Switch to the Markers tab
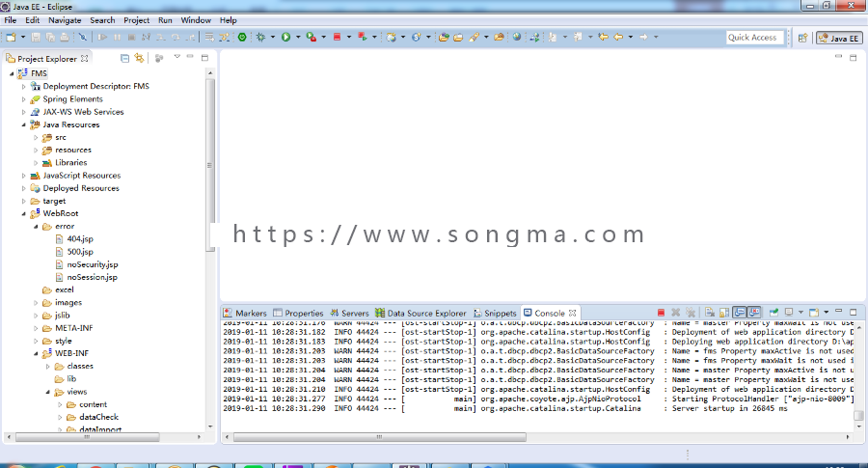868x468 pixels. [245, 313]
